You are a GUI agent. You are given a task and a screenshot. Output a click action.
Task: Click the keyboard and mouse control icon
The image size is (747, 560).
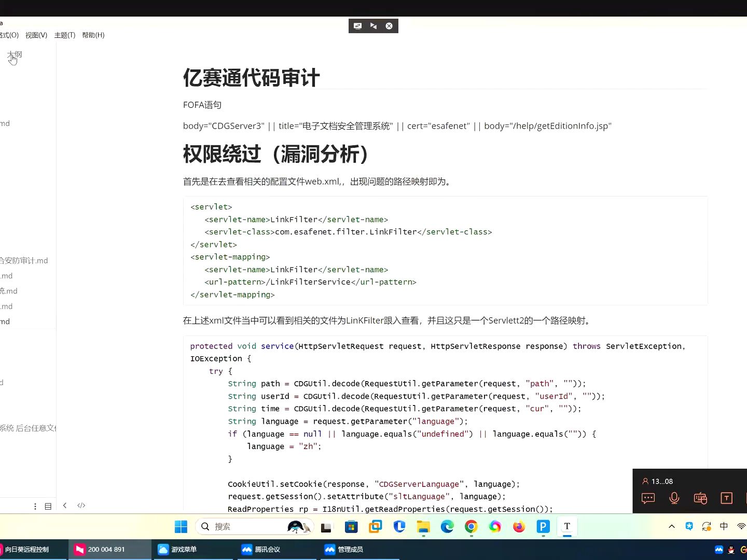[700, 498]
